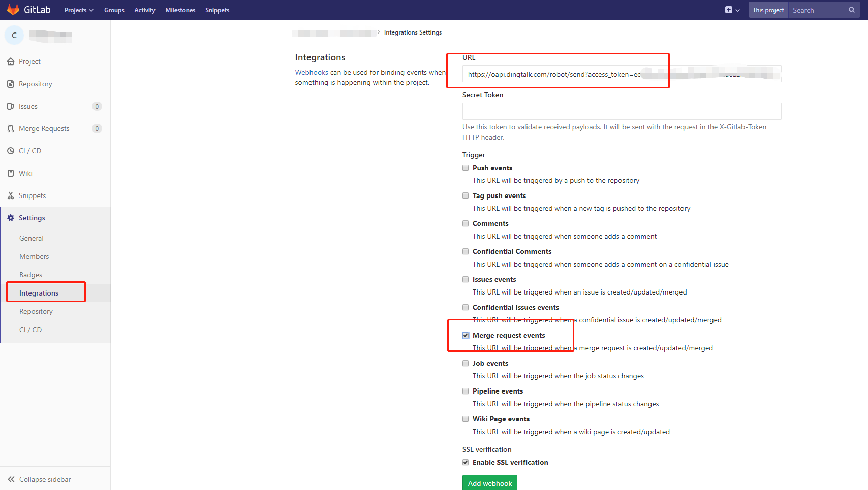Open the Activity menu item
The width and height of the screenshot is (868, 490).
pyautogui.click(x=144, y=10)
